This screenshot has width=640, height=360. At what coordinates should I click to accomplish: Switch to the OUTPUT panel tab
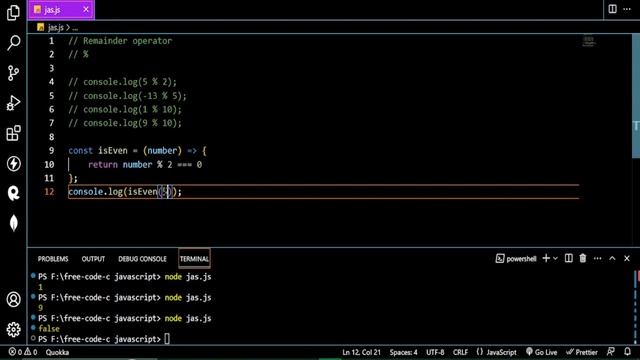pyautogui.click(x=93, y=259)
